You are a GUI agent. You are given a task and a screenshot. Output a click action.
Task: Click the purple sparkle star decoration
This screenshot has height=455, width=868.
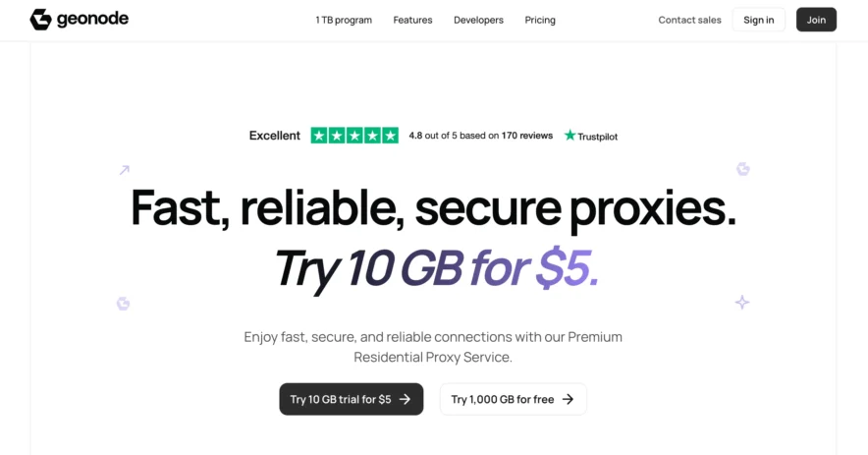coord(742,303)
